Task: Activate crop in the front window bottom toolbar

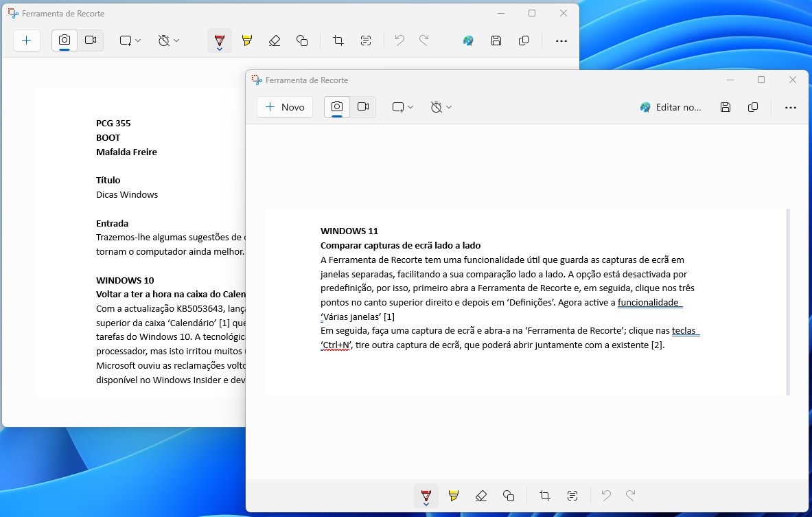Action: click(545, 496)
